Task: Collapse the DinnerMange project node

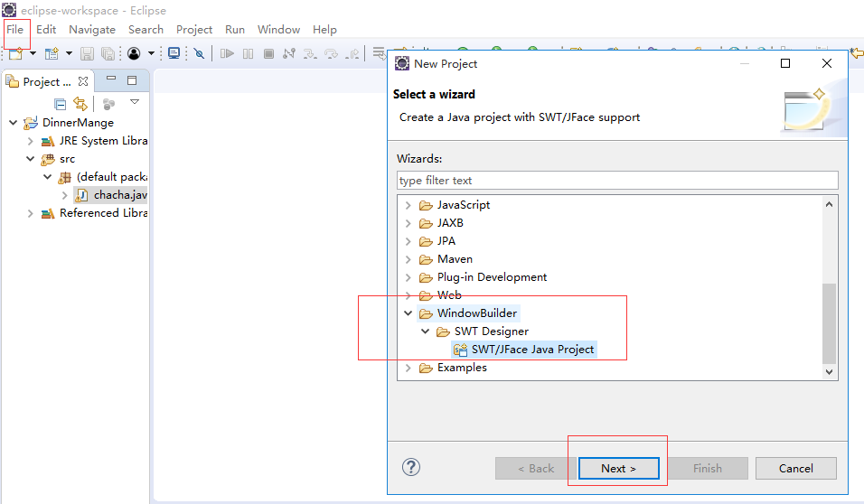Action: [14, 122]
